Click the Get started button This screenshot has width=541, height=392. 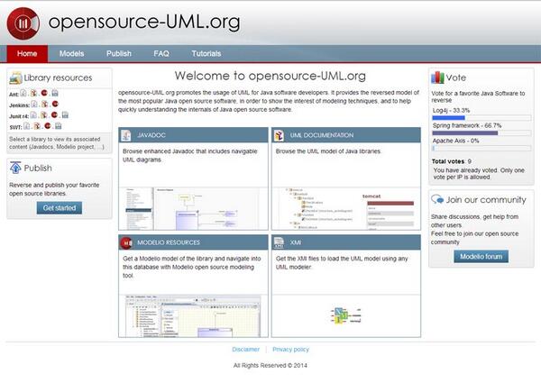point(60,208)
